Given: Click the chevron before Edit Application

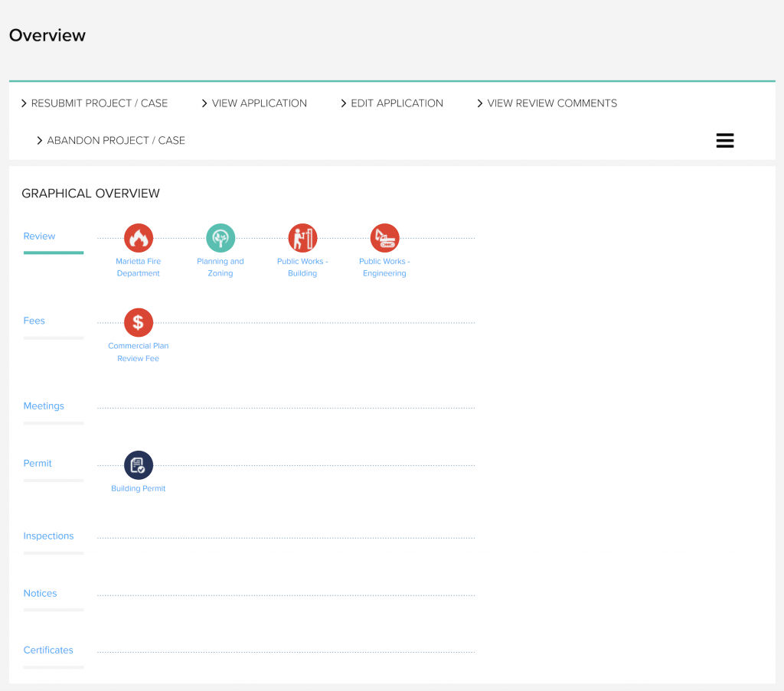Looking at the screenshot, I should (x=344, y=103).
